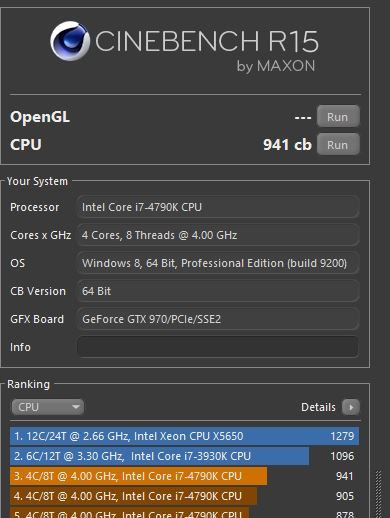Screen dimensions: 390x518
Task: Open the CPU ranking type dropdown
Action: tap(48, 407)
